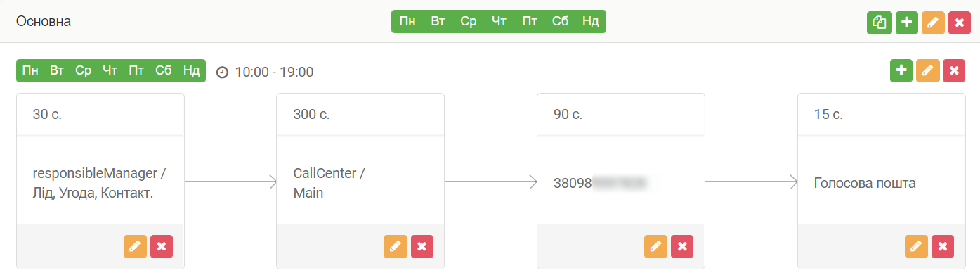Toggle Нд in the time period day bar

(192, 70)
